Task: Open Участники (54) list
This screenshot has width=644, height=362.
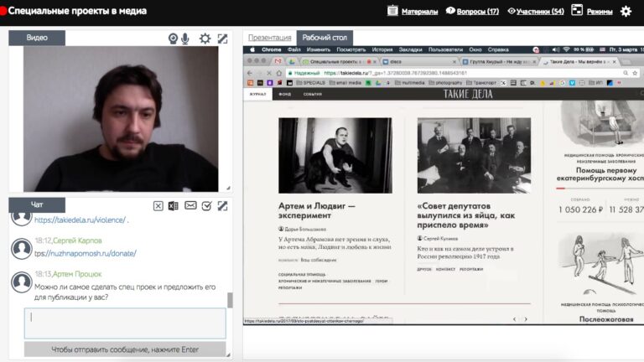Action: click(540, 12)
